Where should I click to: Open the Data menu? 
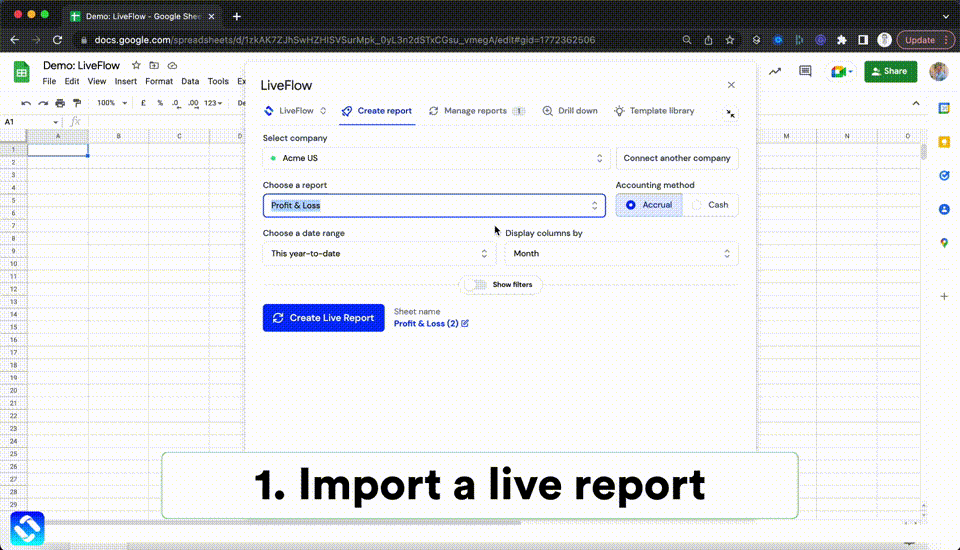(x=190, y=81)
